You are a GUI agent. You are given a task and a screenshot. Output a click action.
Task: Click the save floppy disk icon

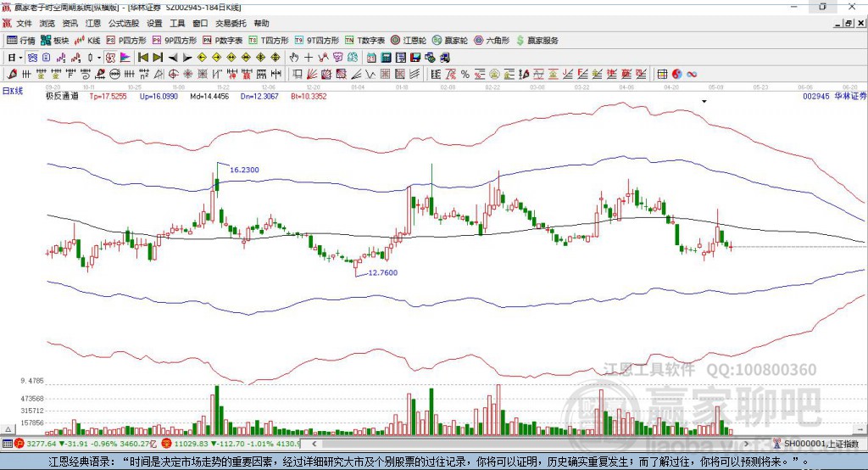(x=415, y=58)
